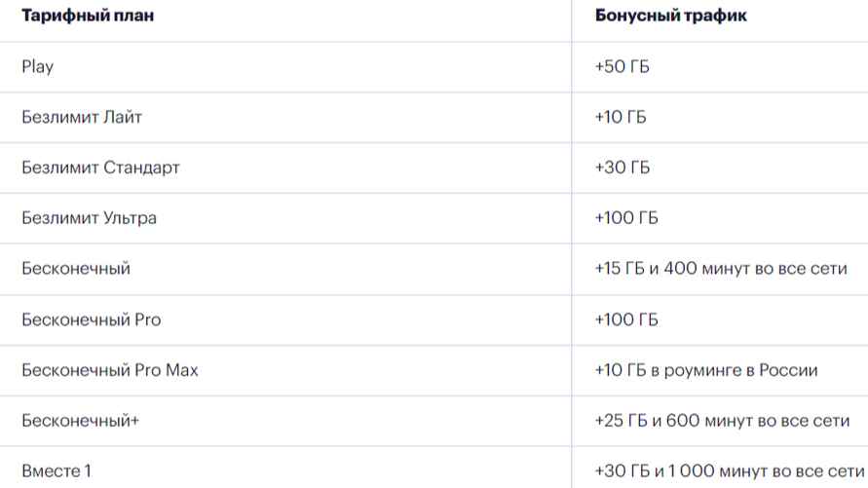This screenshot has width=868, height=488.
Task: Click "+100 ГБ" bonus for Безлимит Ультра
Action: 626,218
